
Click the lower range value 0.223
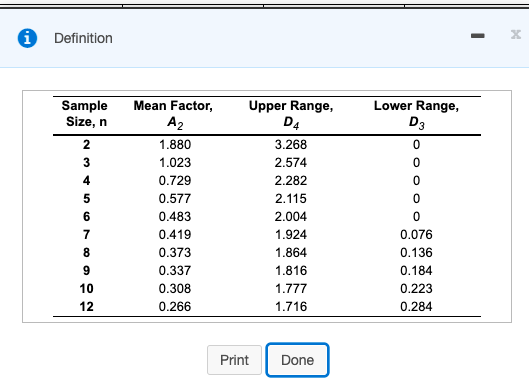point(416,289)
